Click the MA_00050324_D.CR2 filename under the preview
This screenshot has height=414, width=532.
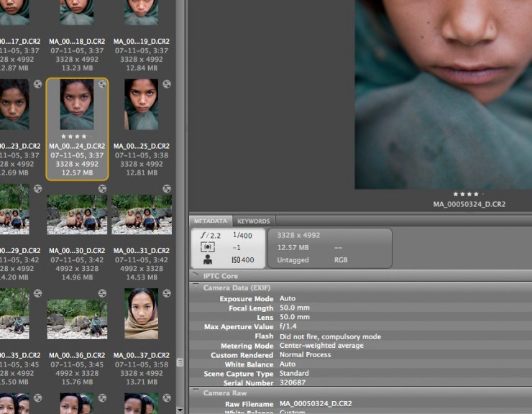(x=469, y=204)
